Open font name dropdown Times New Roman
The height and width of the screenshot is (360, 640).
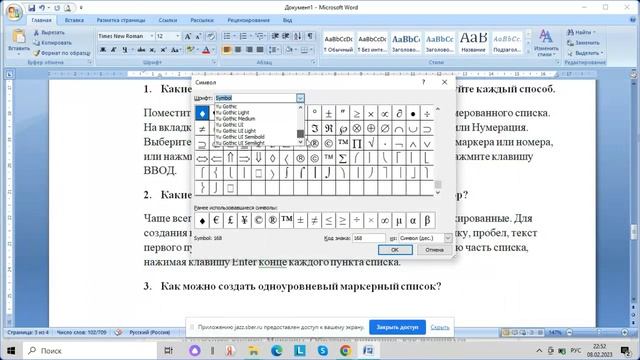[x=151, y=36]
